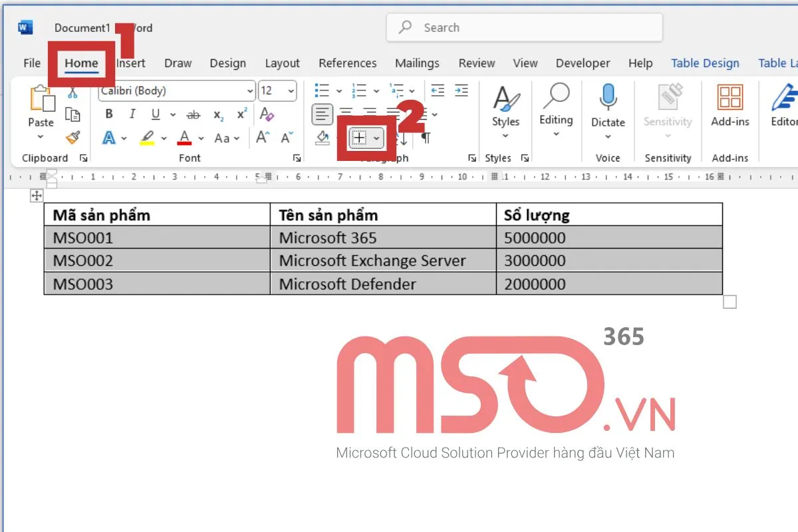
Task: Click the table move handle
Action: coord(37,195)
